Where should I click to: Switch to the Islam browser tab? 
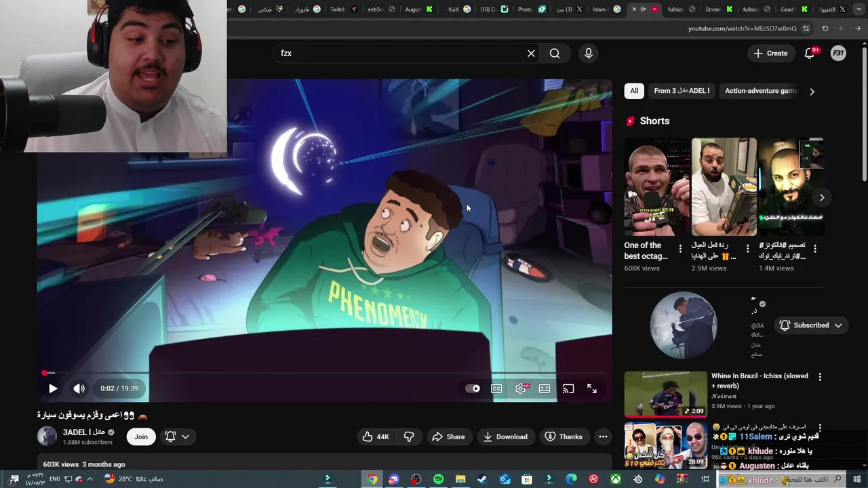coord(606,9)
